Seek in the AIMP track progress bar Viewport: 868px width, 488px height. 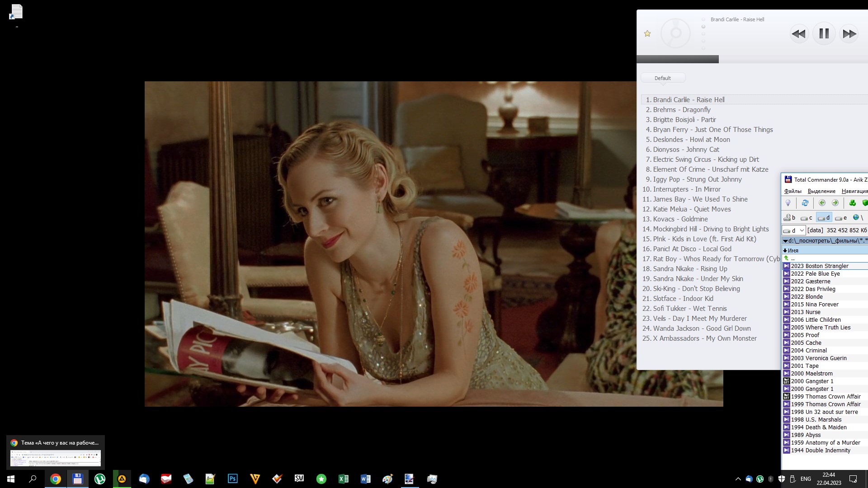tap(752, 59)
